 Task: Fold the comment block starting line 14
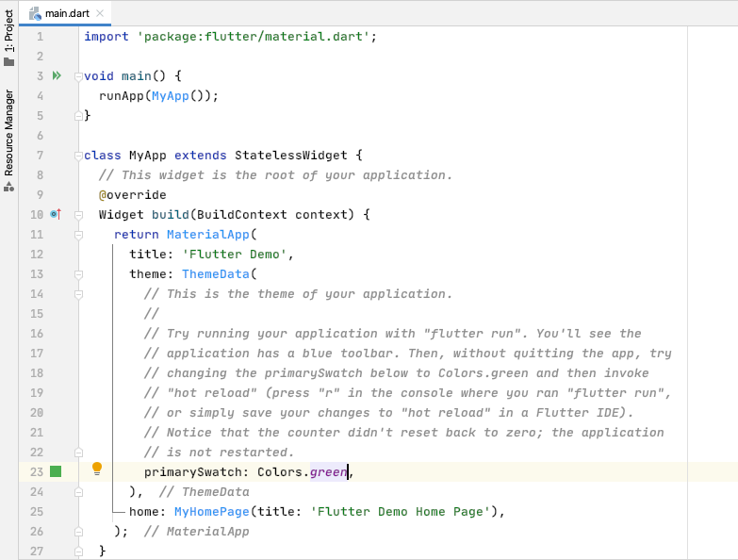(79, 294)
